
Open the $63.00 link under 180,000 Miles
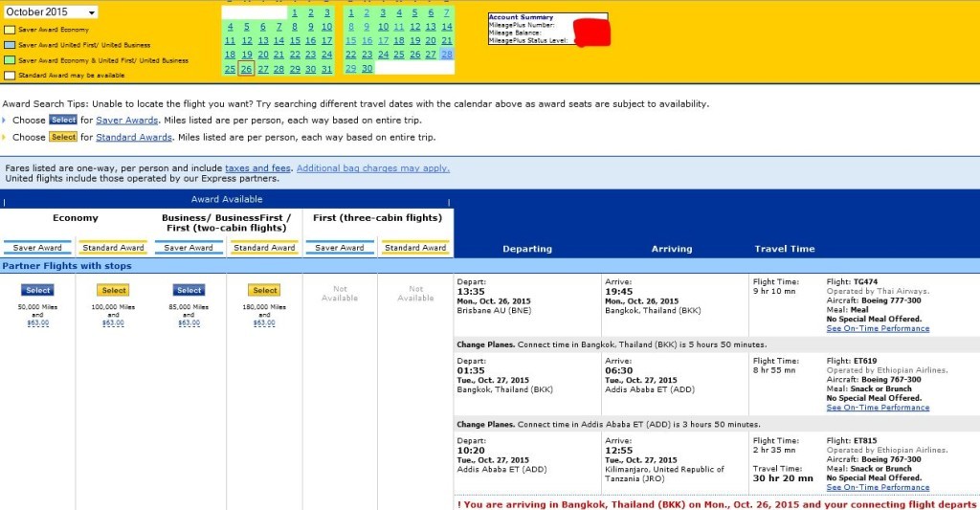click(264, 323)
